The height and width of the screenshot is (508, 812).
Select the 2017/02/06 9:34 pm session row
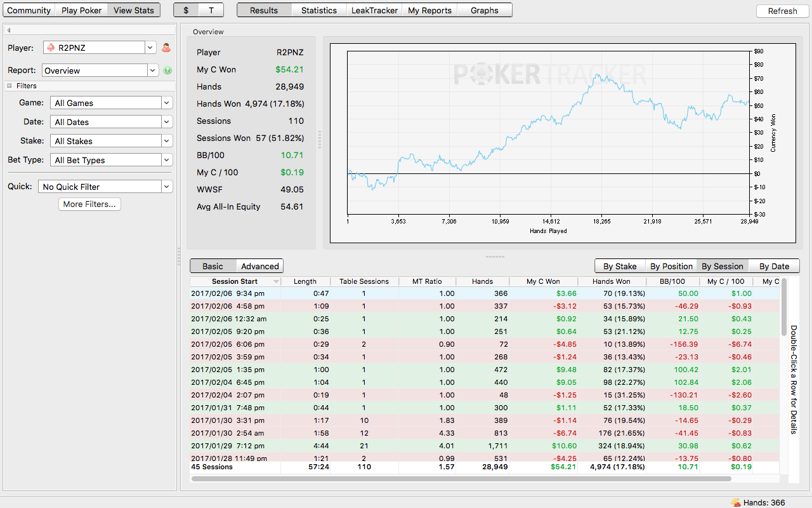485,293
